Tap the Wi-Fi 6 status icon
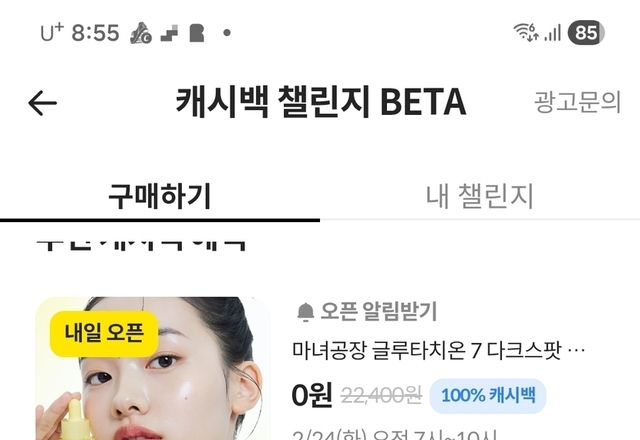640x440 pixels. 526,32
